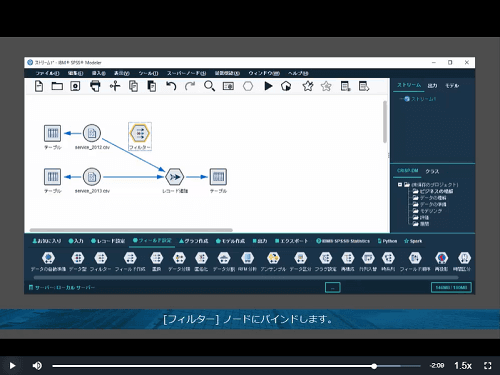Open the ツール (Tools) menu
Viewport: 500px width, 375px height.
(x=148, y=73)
